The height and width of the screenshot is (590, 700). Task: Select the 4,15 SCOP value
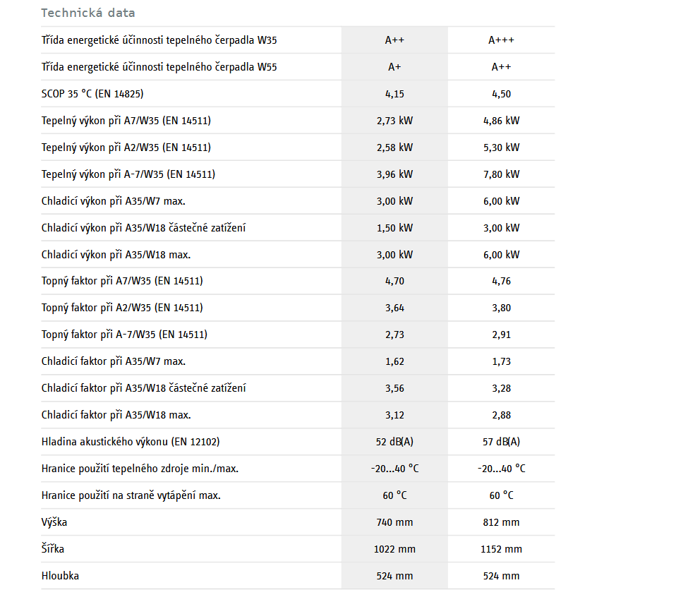[x=394, y=94]
